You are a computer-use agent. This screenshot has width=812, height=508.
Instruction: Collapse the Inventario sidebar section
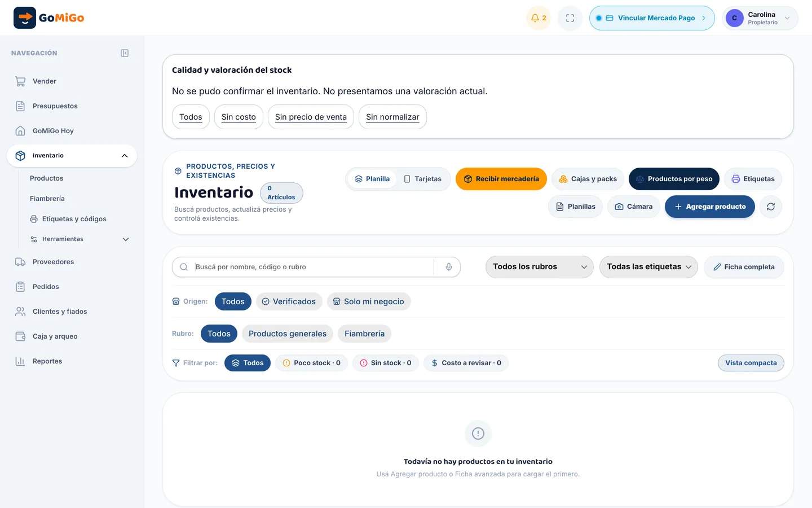(x=125, y=156)
